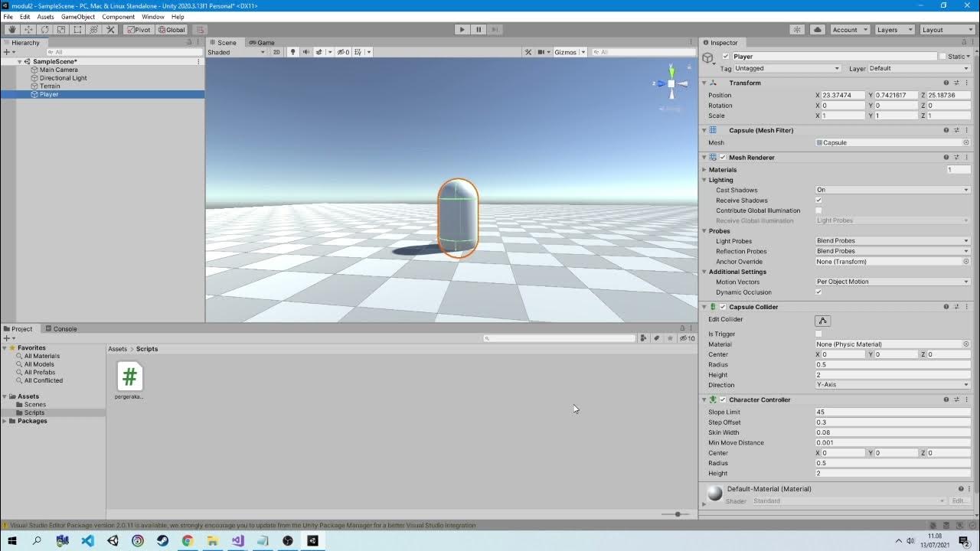The image size is (980, 551).
Task: Select Main Camera in Hierarchy
Action: (x=59, y=70)
